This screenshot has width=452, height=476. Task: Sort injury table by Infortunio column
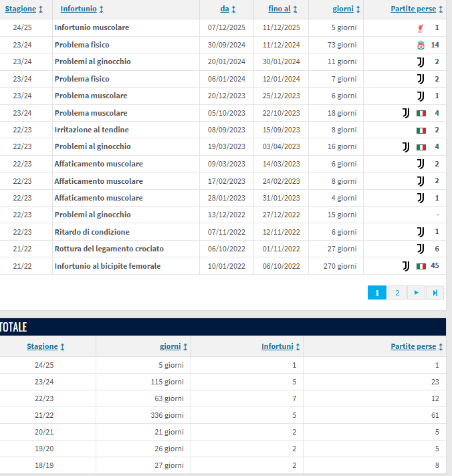tap(82, 9)
